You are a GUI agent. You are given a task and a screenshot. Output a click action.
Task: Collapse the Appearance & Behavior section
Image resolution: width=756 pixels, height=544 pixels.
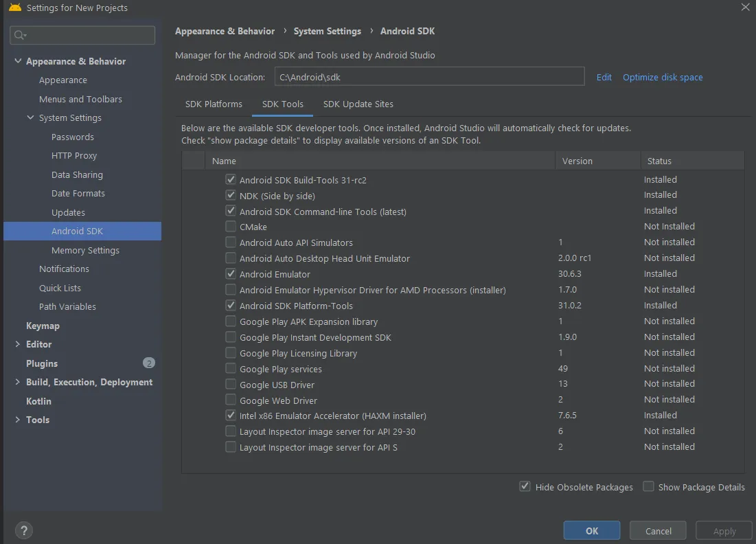18,61
